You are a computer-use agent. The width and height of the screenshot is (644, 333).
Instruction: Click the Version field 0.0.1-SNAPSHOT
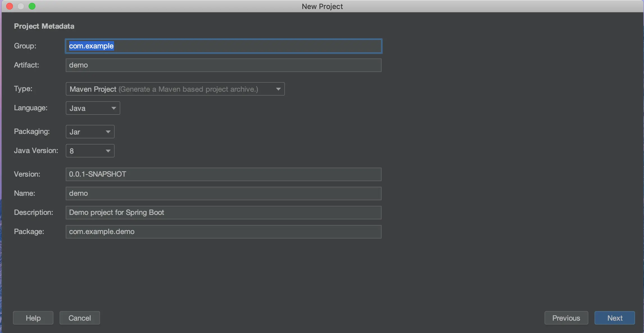tap(223, 174)
